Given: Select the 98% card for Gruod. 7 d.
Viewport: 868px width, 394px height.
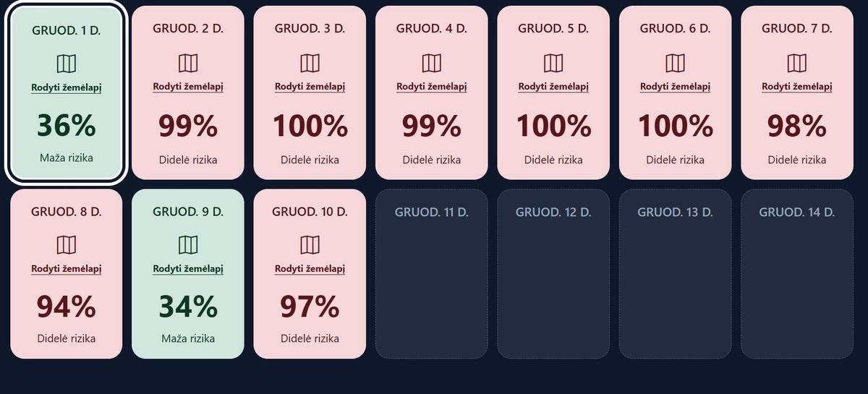Looking at the screenshot, I should 796,127.
